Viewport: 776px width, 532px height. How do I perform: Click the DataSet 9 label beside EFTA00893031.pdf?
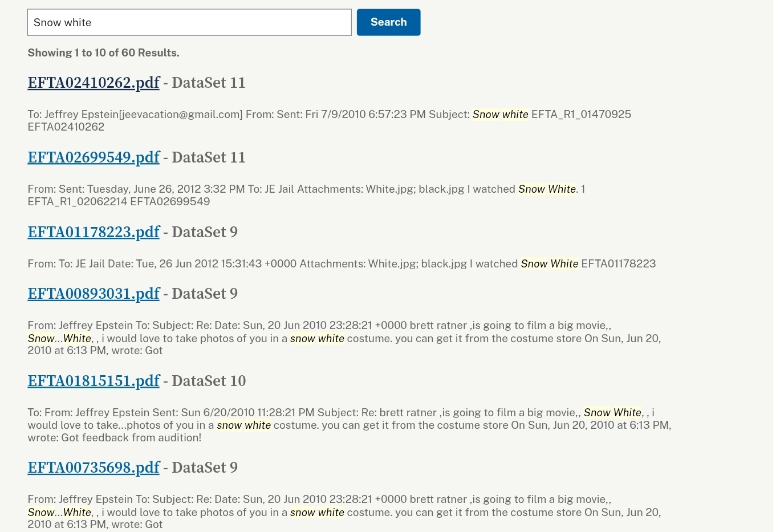pos(205,294)
